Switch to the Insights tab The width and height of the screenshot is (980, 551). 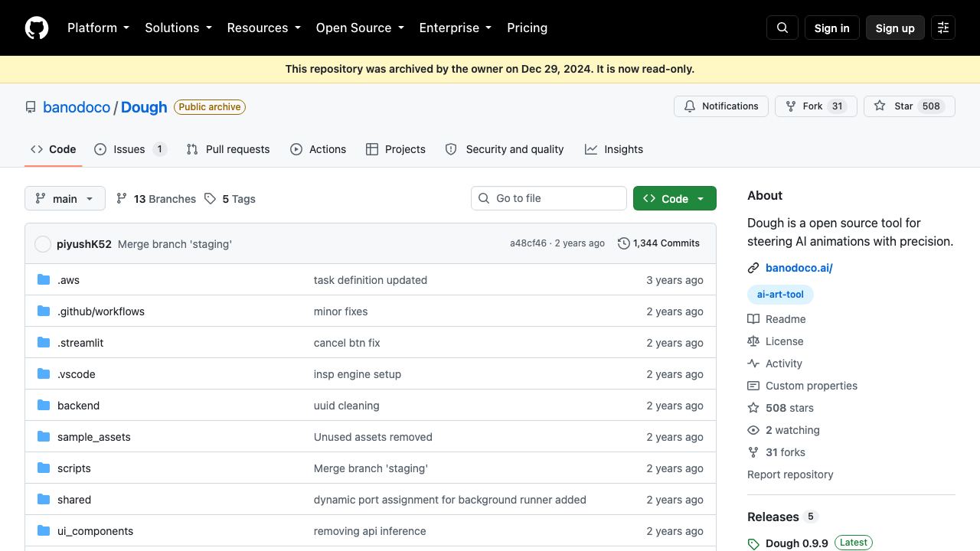[x=614, y=149]
